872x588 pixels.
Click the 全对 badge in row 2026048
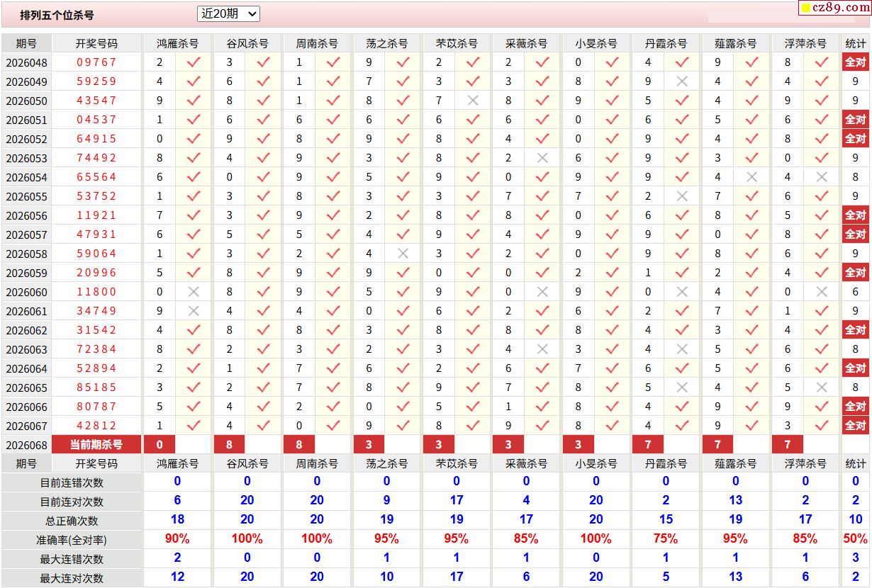click(x=856, y=62)
